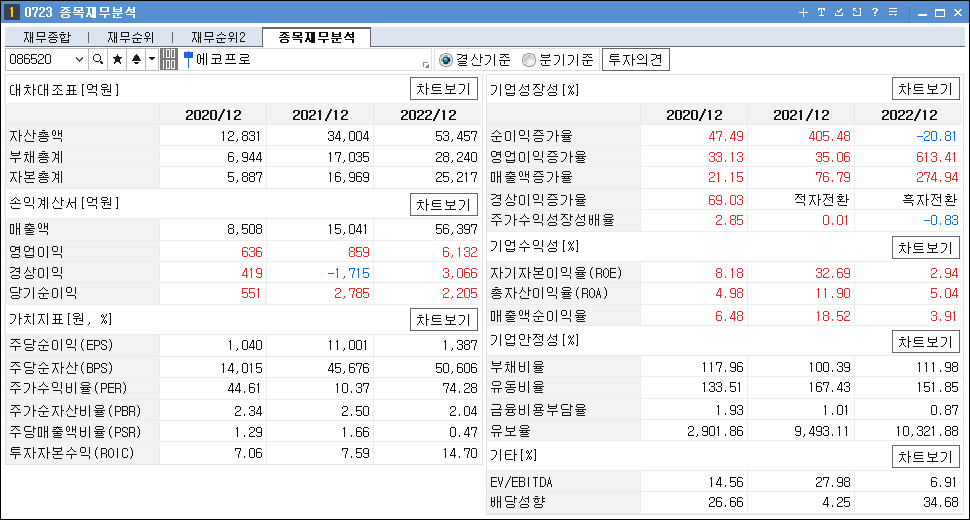
Task: Click 매출액증가율 value 274.94
Action: (x=937, y=177)
